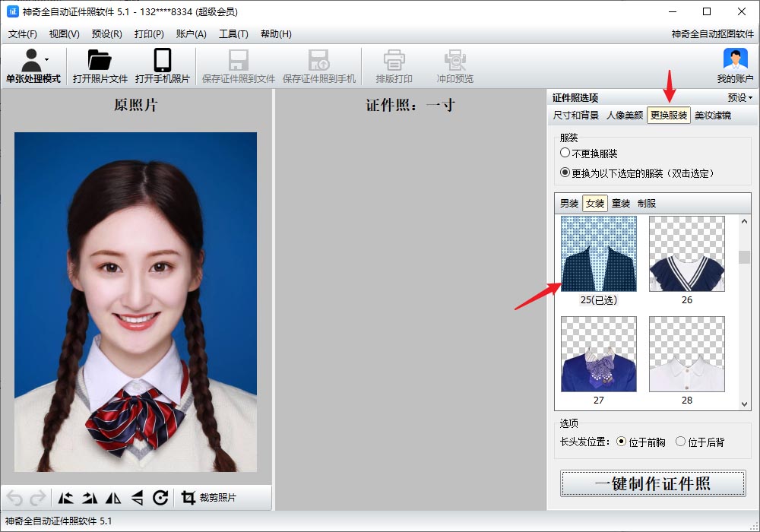760x532 pixels.
Task: Open the 工具(T) menu
Action: point(233,33)
